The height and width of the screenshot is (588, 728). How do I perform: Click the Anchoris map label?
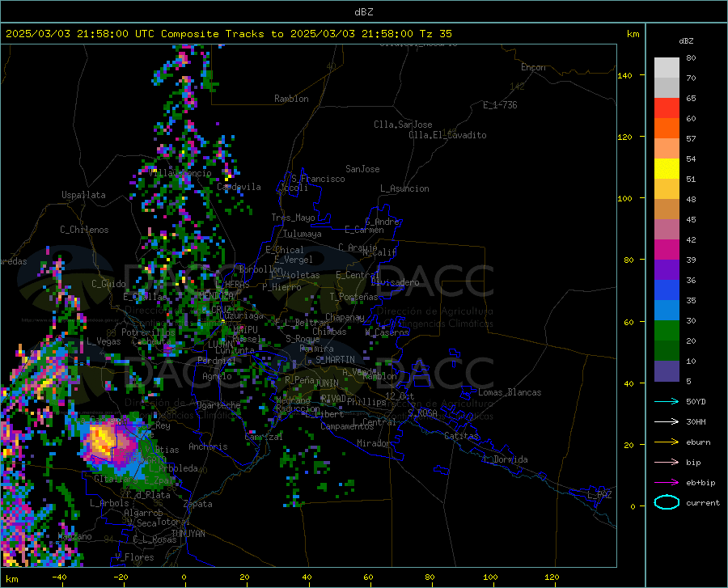[208, 446]
